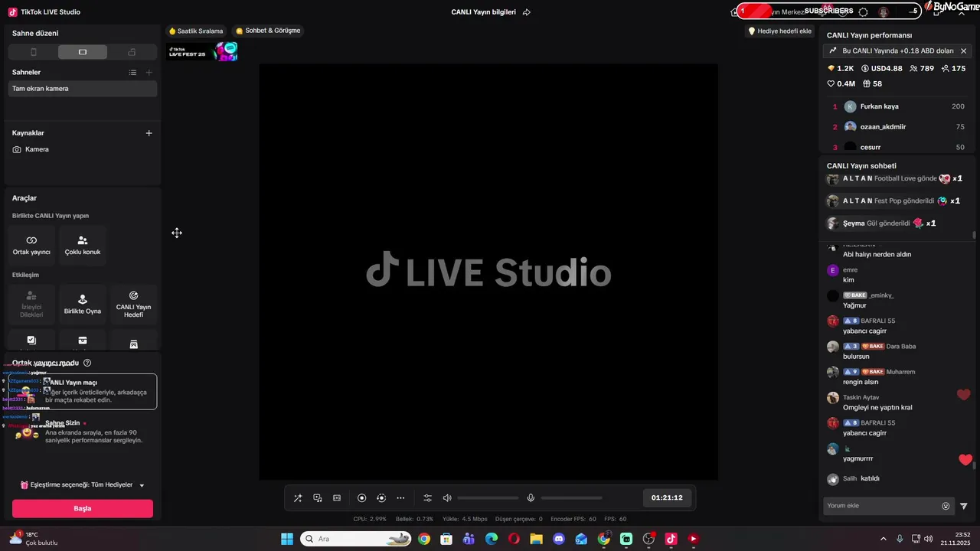This screenshot has height=551, width=980.
Task: Open CANLI Yayın Hedefi tool
Action: (x=134, y=305)
